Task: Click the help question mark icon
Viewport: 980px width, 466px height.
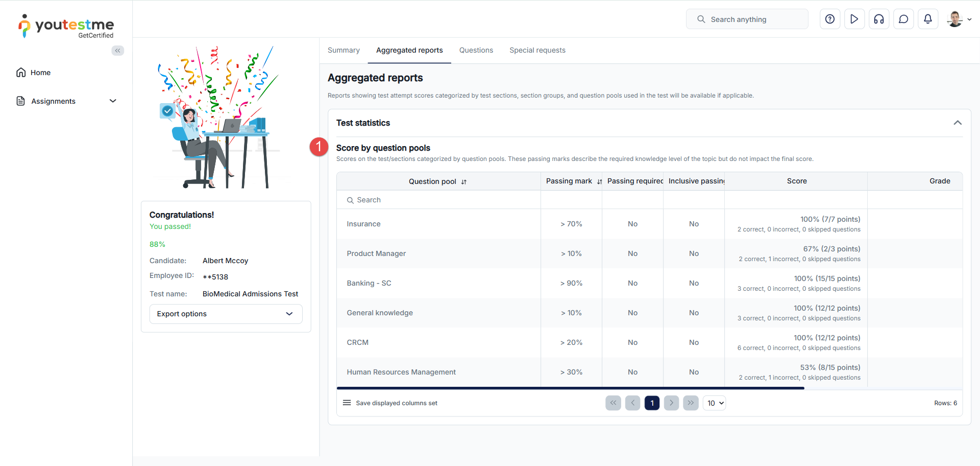Action: pos(830,19)
